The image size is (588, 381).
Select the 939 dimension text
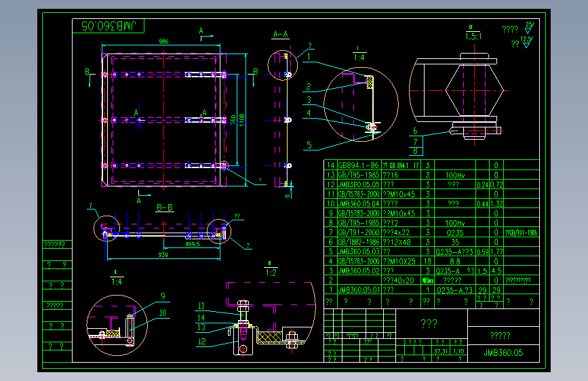pyautogui.click(x=163, y=255)
